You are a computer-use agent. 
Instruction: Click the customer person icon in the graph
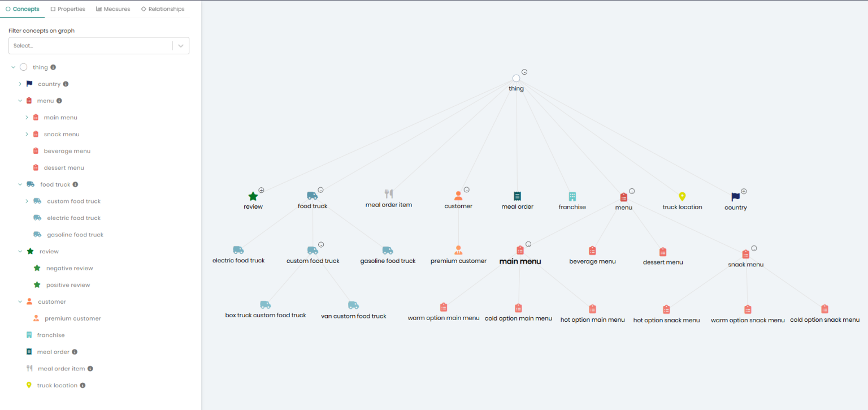click(458, 195)
